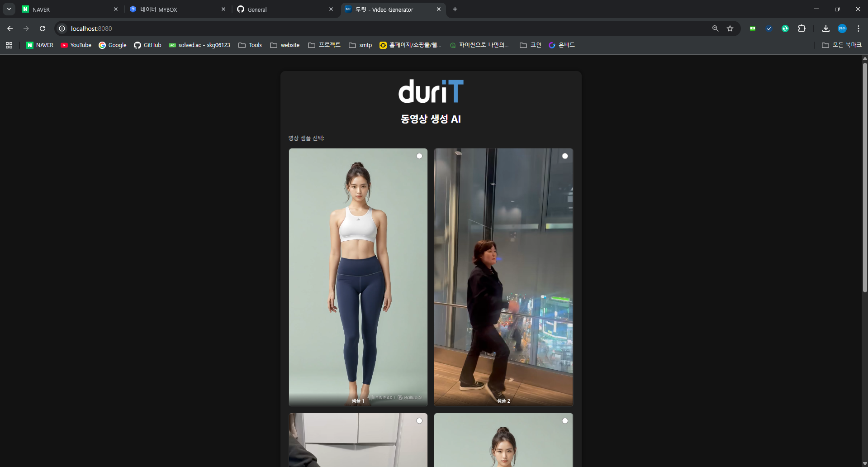Expand the 프로젝트 bookmark folder

pos(324,45)
